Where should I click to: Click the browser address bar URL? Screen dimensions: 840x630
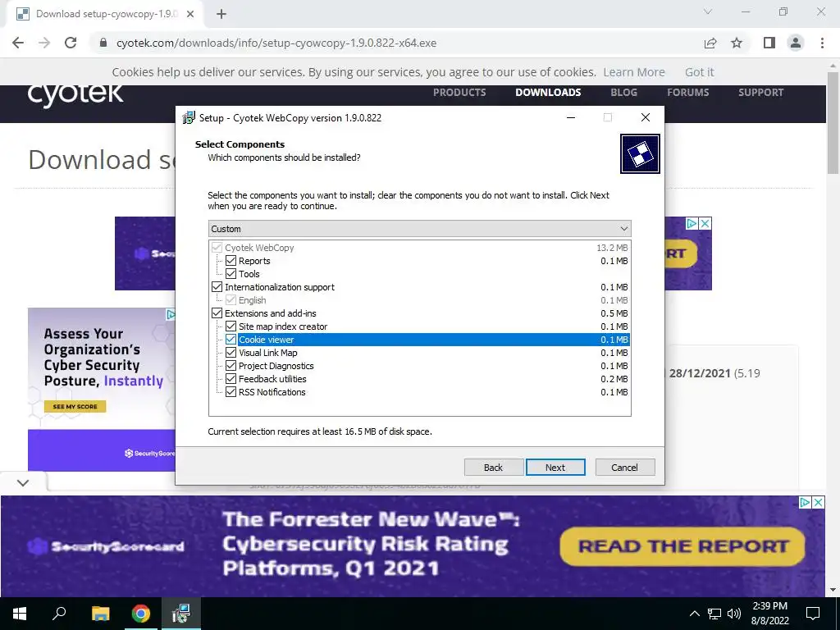[x=276, y=43]
